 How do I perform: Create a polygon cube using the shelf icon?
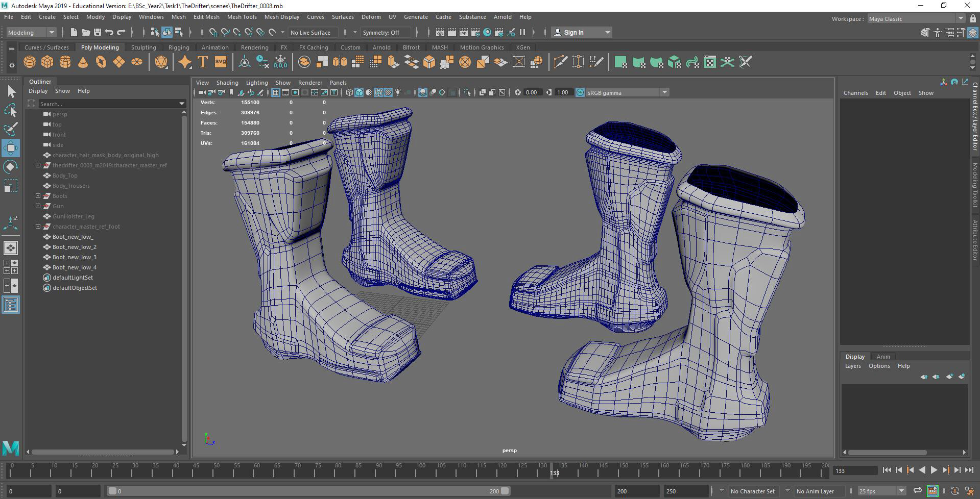[47, 62]
